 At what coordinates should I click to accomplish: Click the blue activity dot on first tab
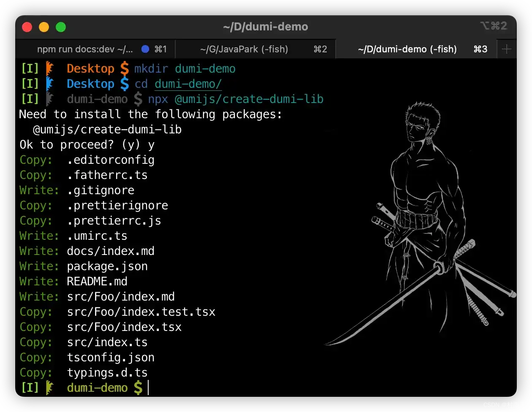point(145,49)
